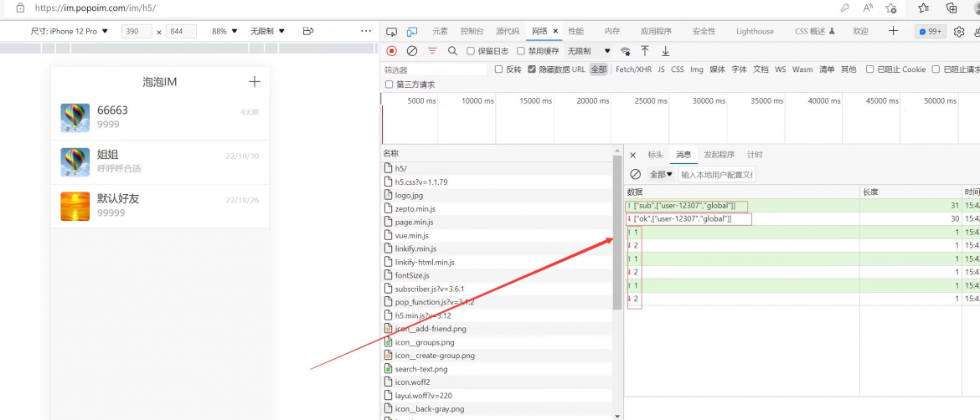Open the iPhone 12 Pro device dropdown

point(70,31)
